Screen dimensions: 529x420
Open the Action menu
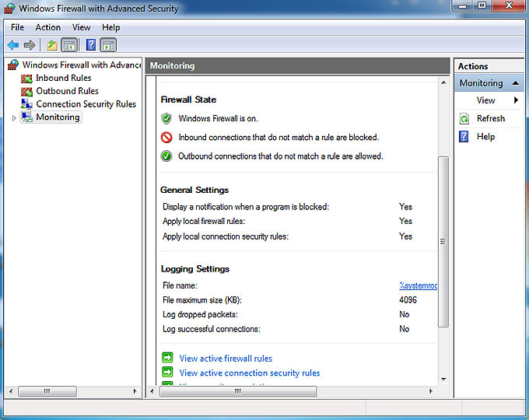pyautogui.click(x=47, y=27)
